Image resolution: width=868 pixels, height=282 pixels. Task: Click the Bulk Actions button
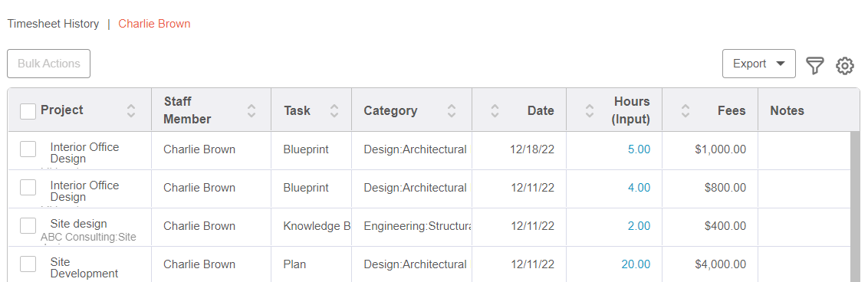click(49, 64)
